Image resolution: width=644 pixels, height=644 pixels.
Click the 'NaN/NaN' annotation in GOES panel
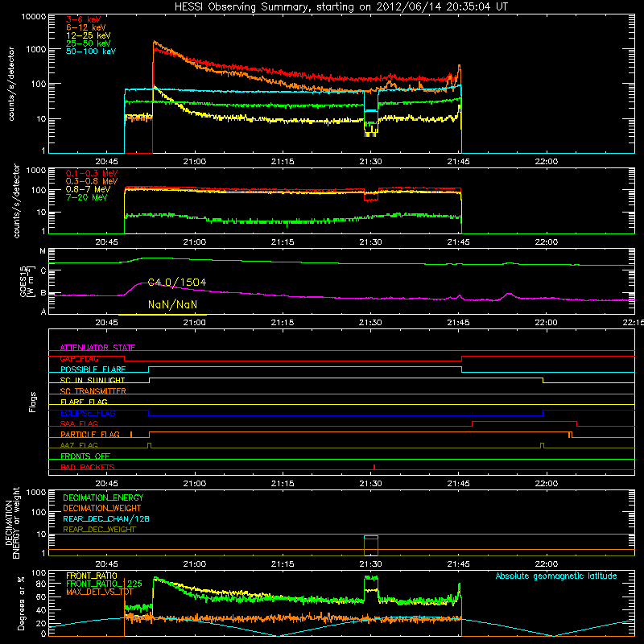pyautogui.click(x=172, y=304)
